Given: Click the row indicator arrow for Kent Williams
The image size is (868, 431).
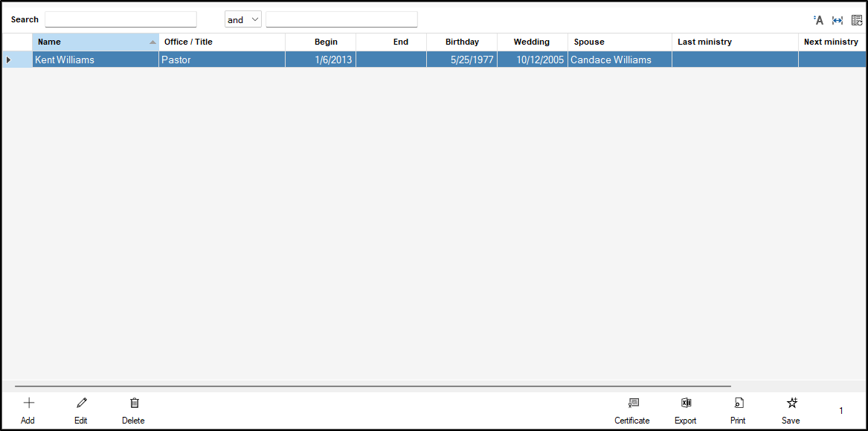Looking at the screenshot, I should [9, 60].
